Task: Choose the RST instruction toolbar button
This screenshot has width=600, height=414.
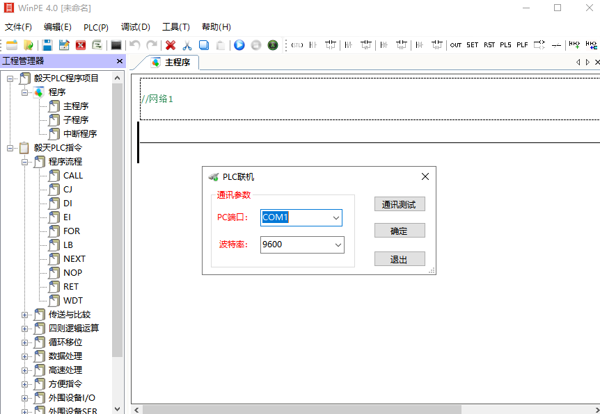Action: (x=489, y=45)
